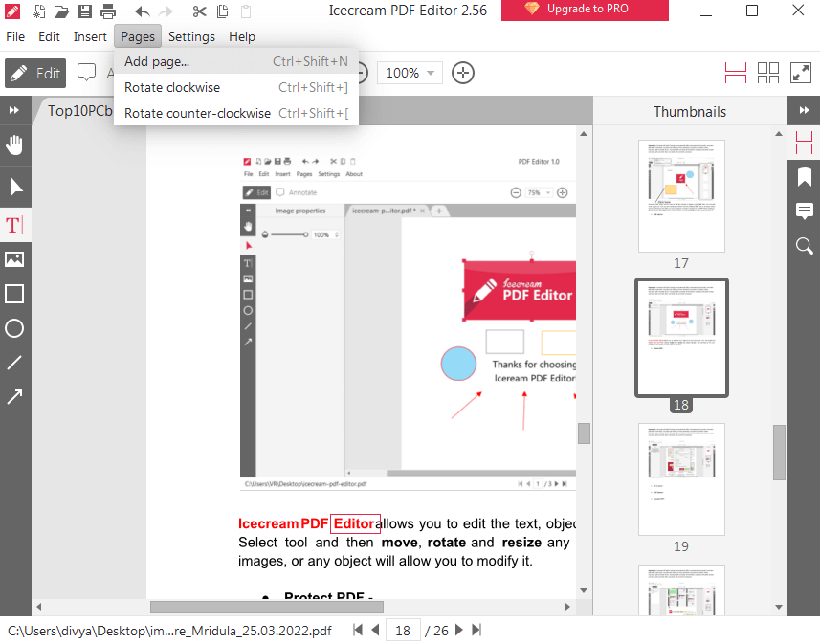Viewport: 820px width, 644px height.
Task: Open the Search panel magnifier icon
Action: click(x=805, y=246)
